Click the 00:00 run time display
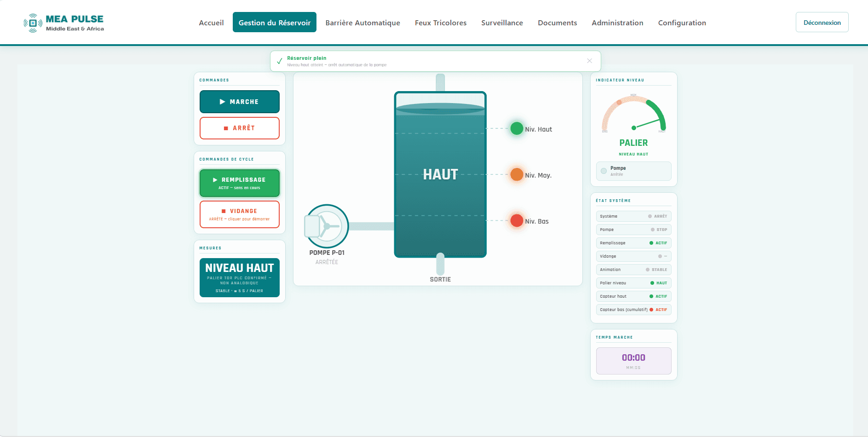Image resolution: width=868 pixels, height=438 pixels. pos(633,361)
